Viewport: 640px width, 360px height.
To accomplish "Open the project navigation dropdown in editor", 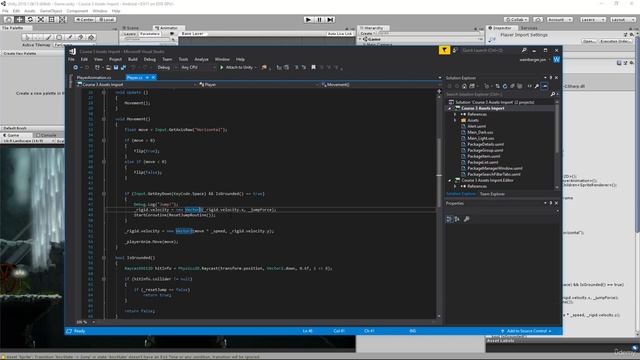I will (136, 84).
